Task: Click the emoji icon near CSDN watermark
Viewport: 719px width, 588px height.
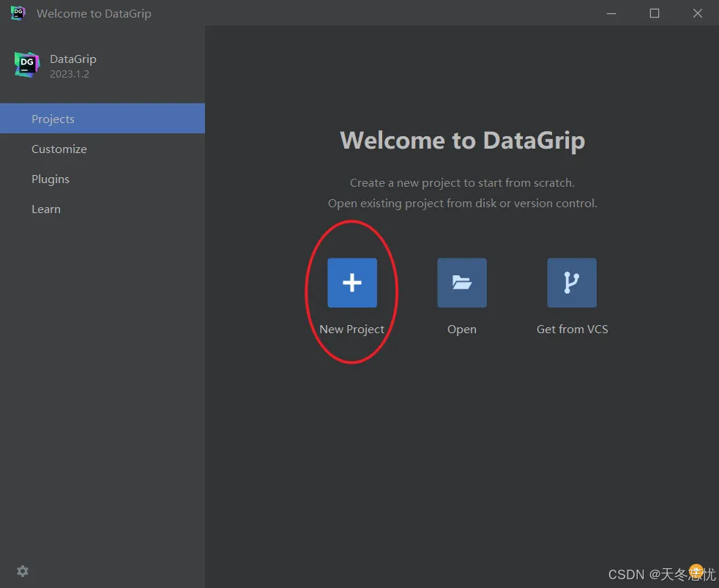Action: click(696, 570)
